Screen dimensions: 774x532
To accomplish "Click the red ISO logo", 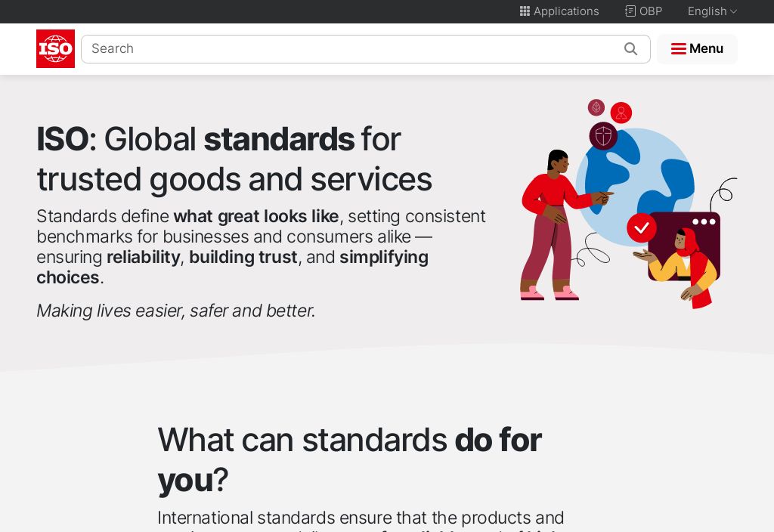I will [55, 49].
